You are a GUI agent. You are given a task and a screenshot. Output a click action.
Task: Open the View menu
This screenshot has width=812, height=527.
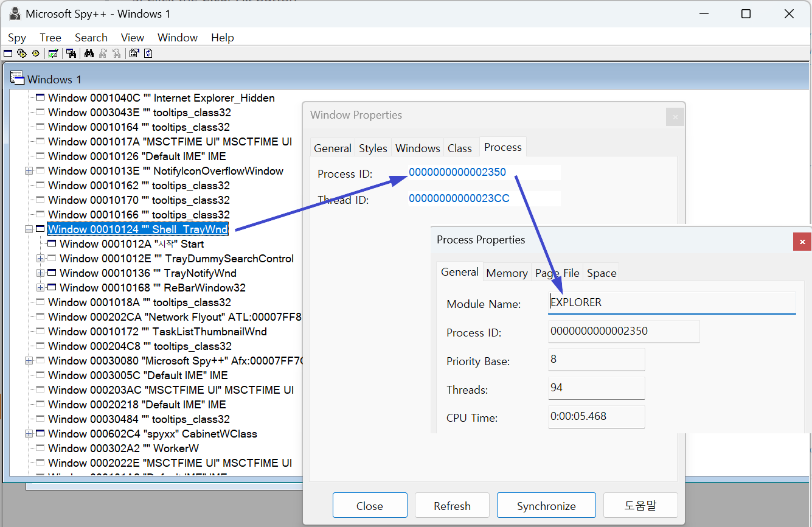pos(133,38)
